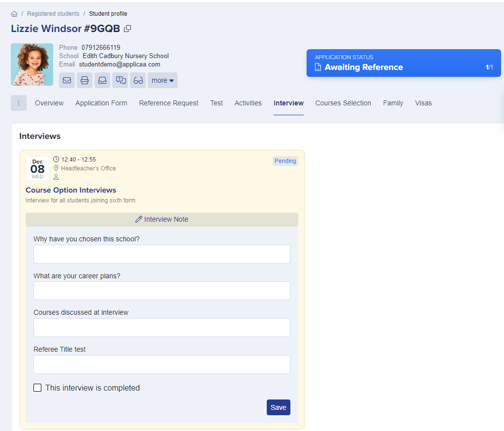
Task: Click the pencil Interview Note header
Action: (162, 219)
